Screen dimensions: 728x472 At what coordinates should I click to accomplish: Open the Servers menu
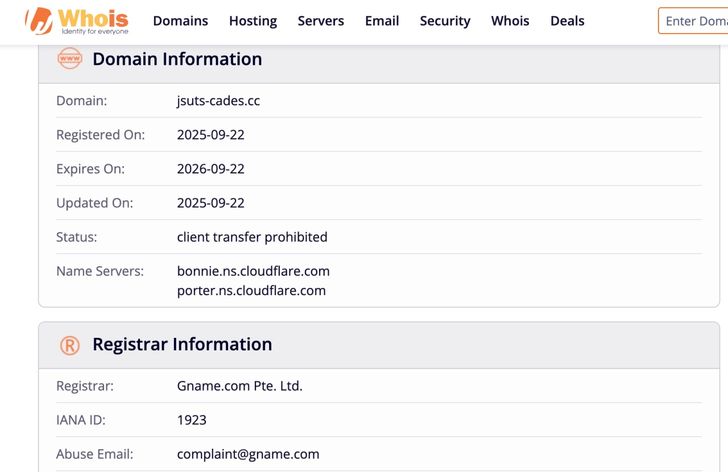pyautogui.click(x=321, y=21)
